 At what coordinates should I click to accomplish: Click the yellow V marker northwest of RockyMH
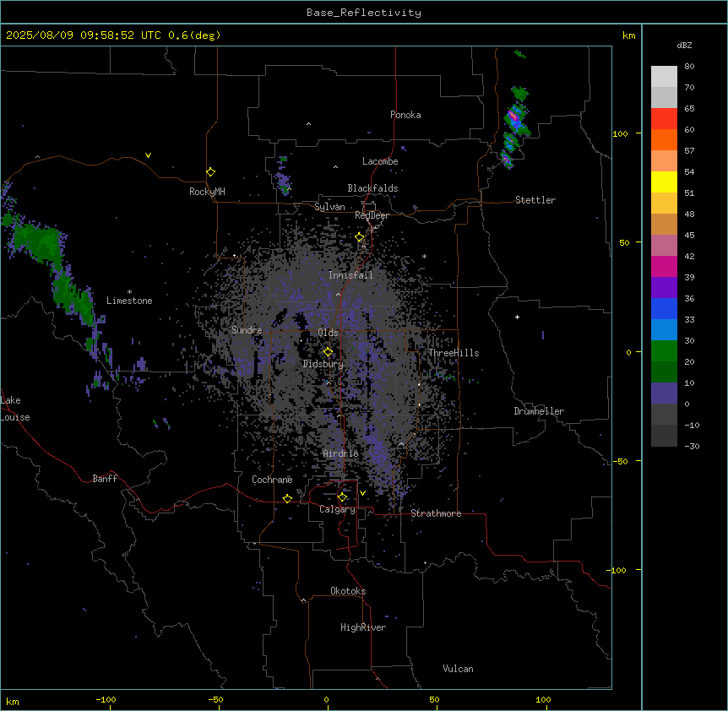point(148,155)
